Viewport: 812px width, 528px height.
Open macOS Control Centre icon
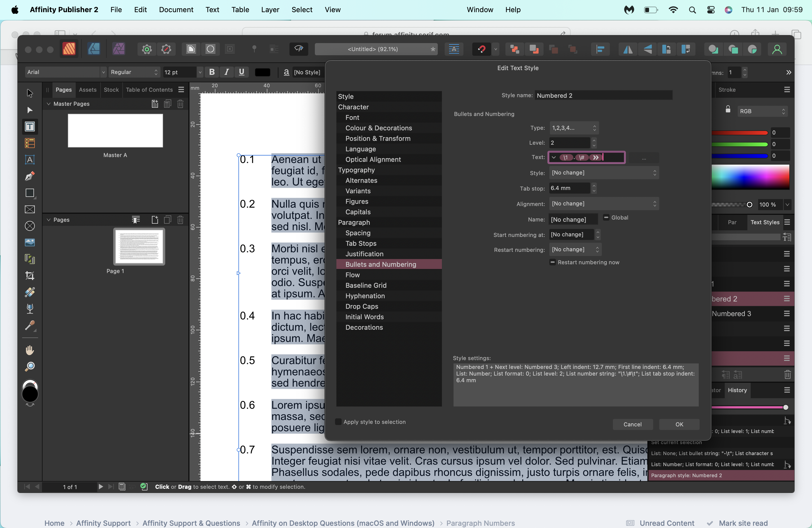(x=711, y=10)
